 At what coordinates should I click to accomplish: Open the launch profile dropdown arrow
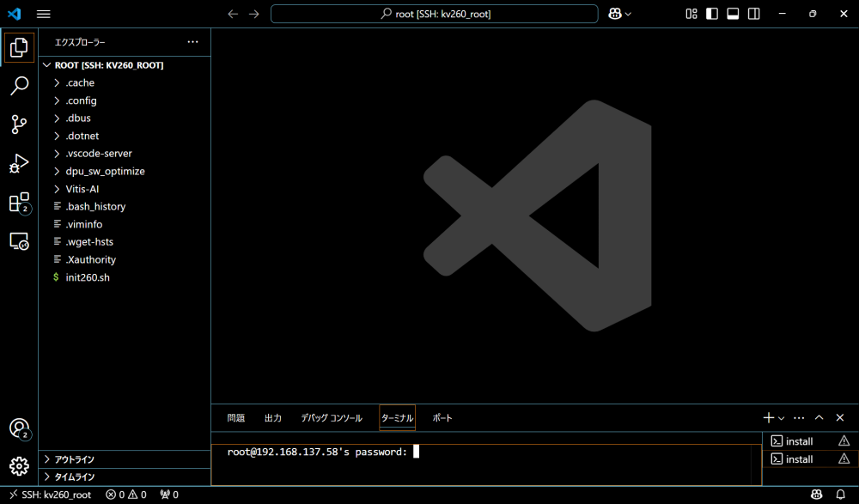pyautogui.click(x=781, y=418)
